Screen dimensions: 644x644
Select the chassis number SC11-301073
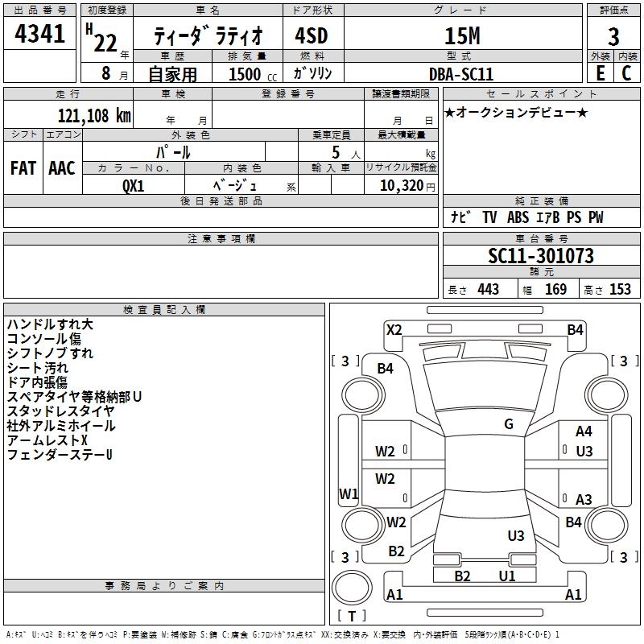(x=540, y=256)
